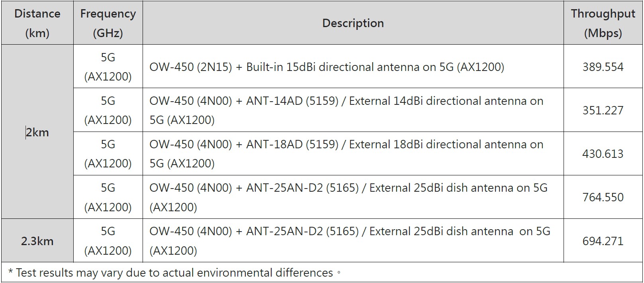Select the Description column header cell
The image size is (644, 283).
(353, 23)
